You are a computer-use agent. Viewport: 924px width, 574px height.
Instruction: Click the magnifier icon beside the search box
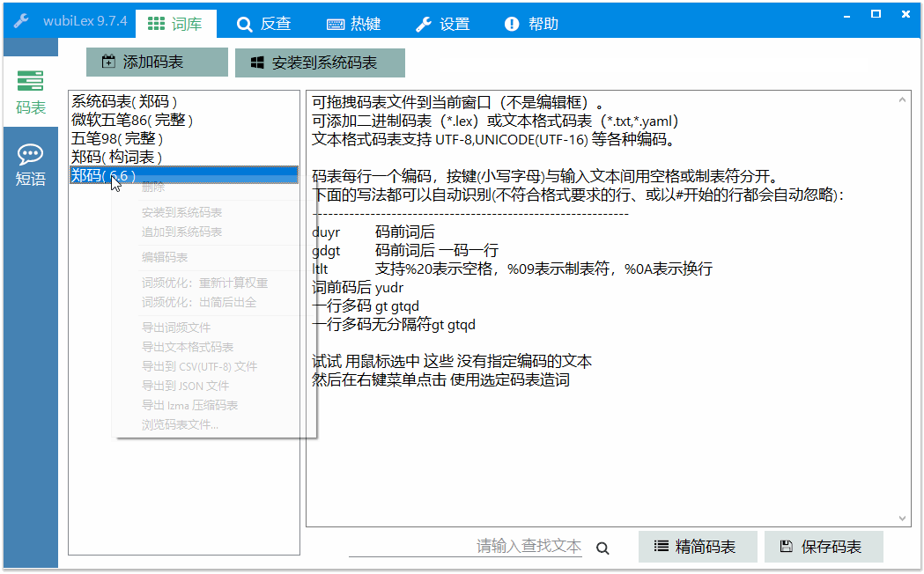coord(603,547)
